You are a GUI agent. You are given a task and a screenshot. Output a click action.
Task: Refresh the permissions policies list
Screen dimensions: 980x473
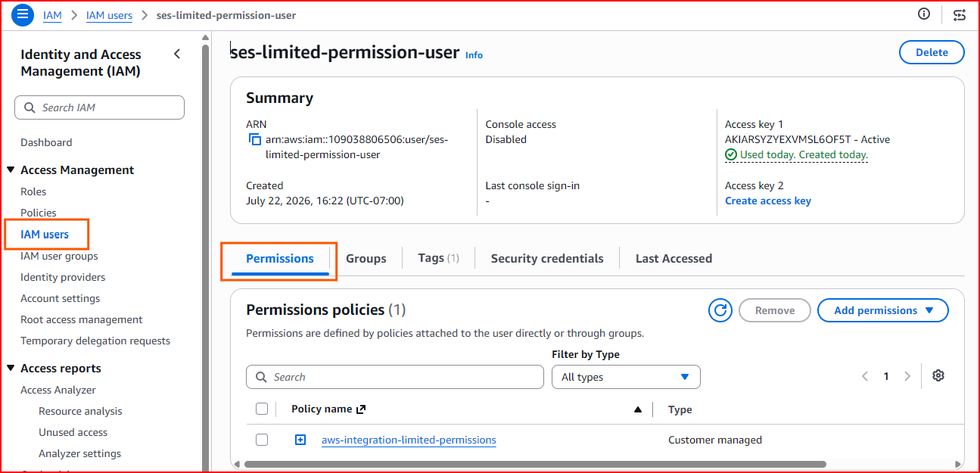pyautogui.click(x=720, y=310)
